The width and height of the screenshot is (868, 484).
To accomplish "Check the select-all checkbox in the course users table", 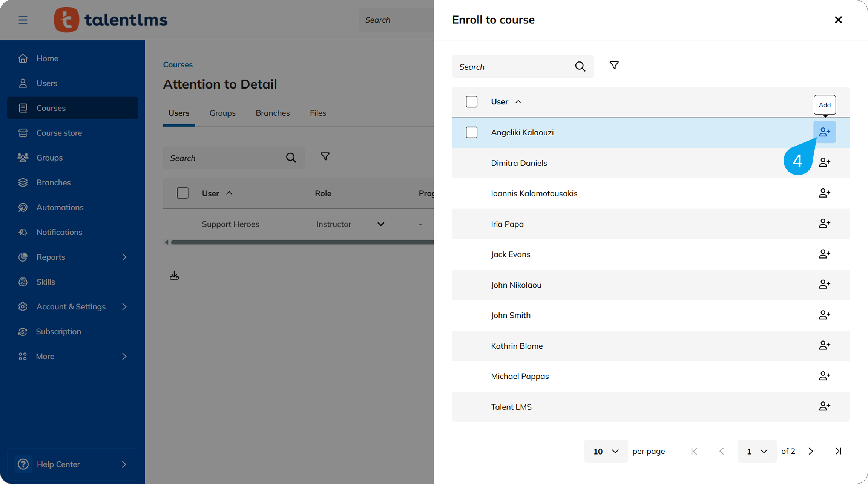I will (182, 193).
